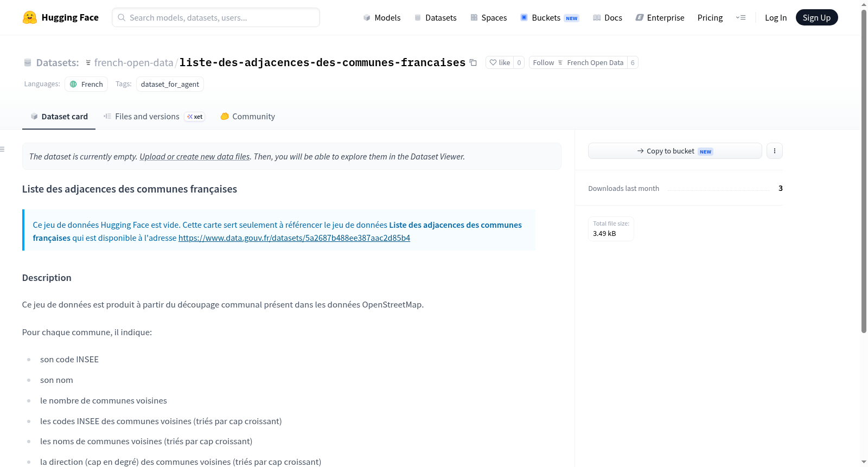
Task: Click the heart like button
Action: coord(500,62)
